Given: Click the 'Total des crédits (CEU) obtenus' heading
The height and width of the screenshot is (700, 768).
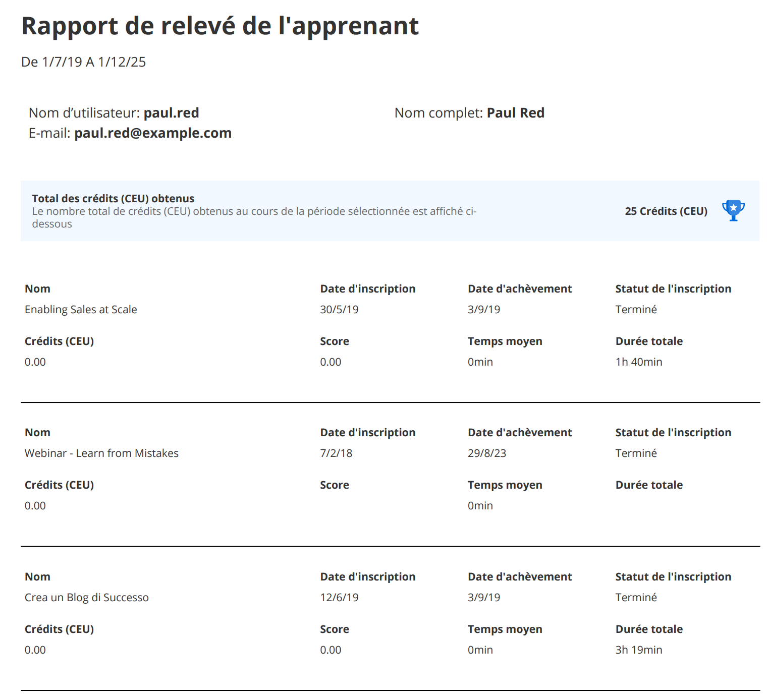Looking at the screenshot, I should click(x=113, y=199).
